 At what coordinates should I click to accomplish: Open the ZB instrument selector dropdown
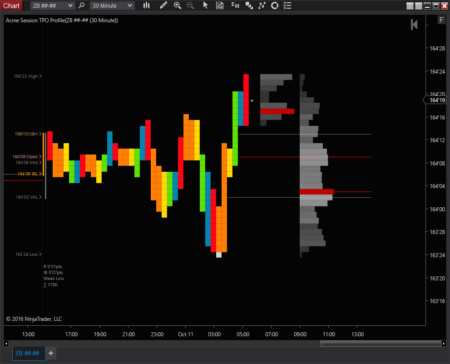point(52,6)
